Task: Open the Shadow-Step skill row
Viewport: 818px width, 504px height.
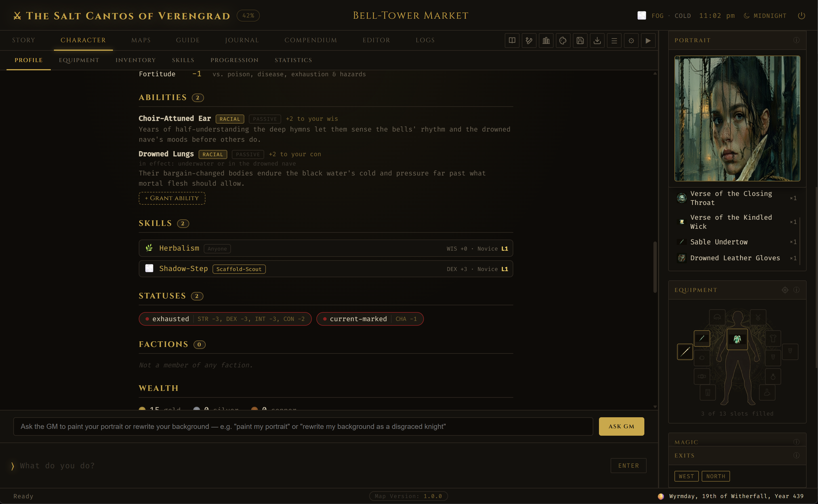Action: coord(326,269)
